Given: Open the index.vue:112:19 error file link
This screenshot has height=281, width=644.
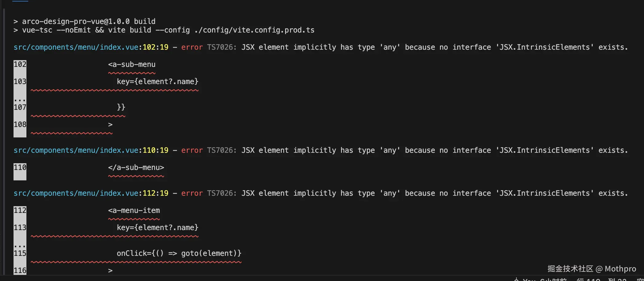Looking at the screenshot, I should pyautogui.click(x=91, y=193).
